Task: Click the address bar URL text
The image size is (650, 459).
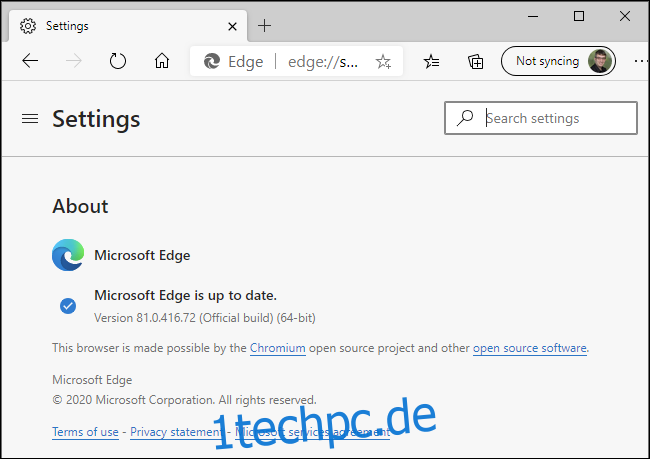Action: (323, 62)
